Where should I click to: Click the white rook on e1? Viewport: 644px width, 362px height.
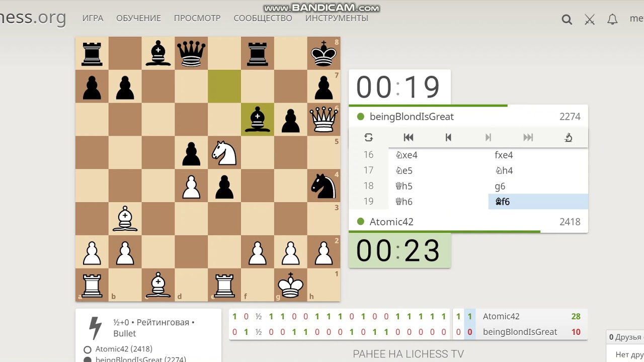224,285
